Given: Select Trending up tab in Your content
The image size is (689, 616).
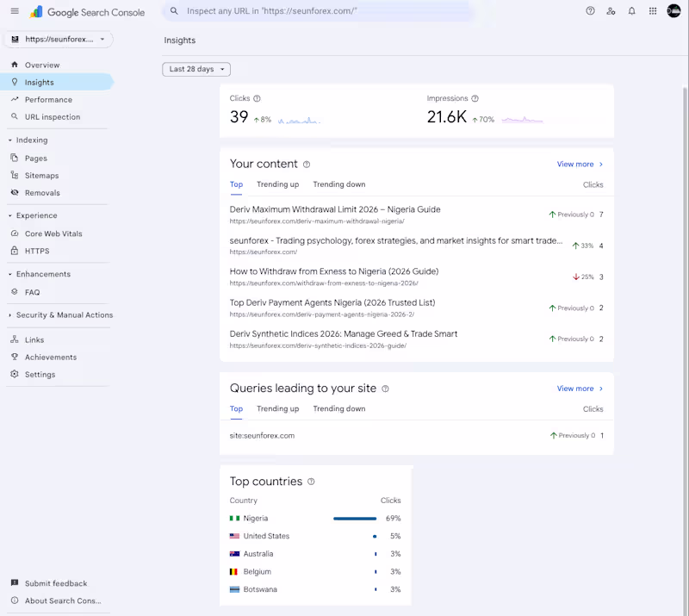Looking at the screenshot, I should click(277, 184).
